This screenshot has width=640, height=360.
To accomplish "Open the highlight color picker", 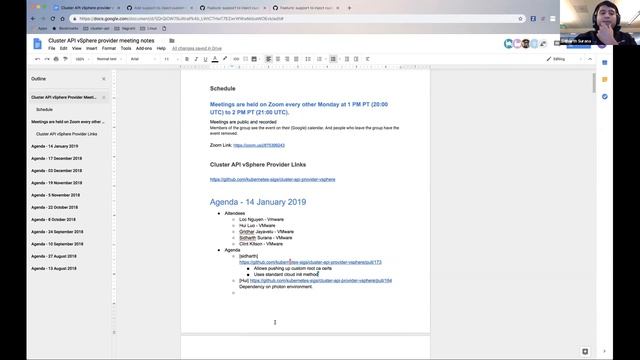I will [224, 59].
